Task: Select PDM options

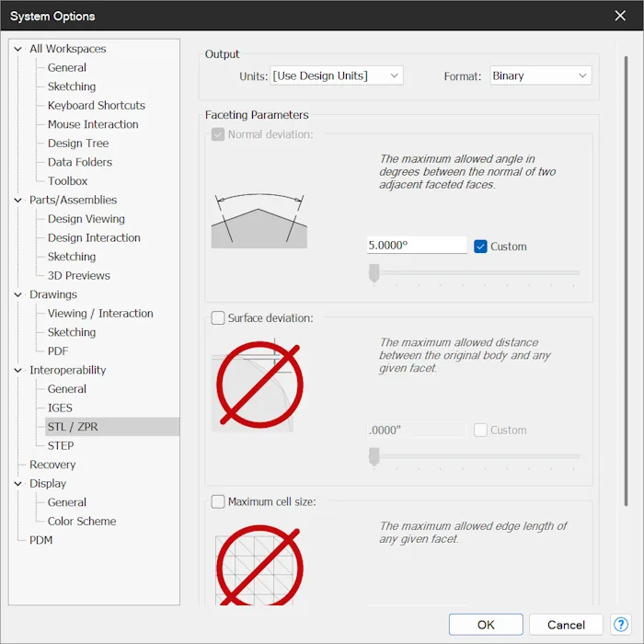Action: pyautogui.click(x=40, y=540)
